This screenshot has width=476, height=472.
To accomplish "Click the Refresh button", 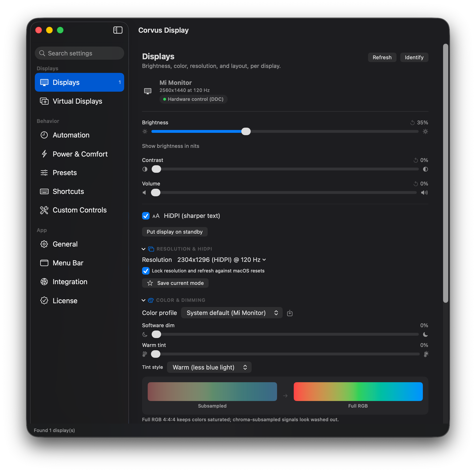I will coord(382,57).
